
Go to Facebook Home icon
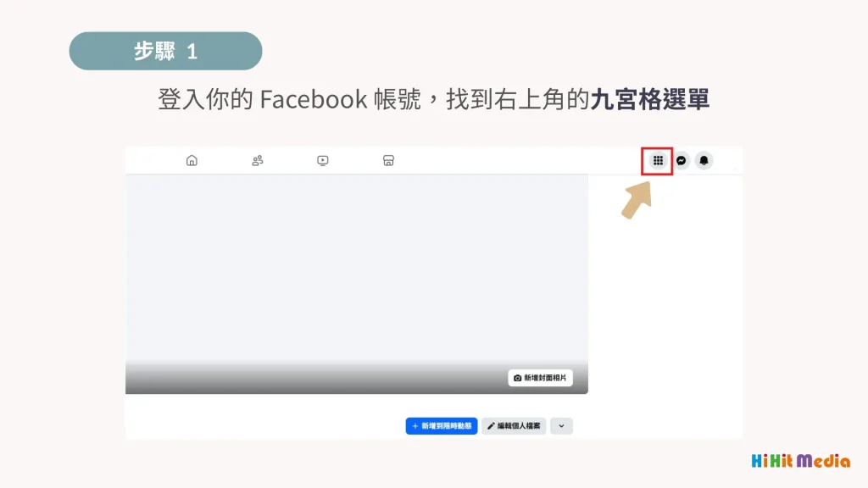point(192,160)
